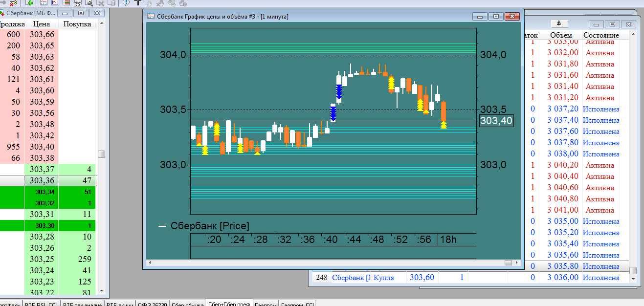The width and height of the screenshot is (644, 306).
Task: Click the up arrow of the order book scrollbar
Action: 102,23
